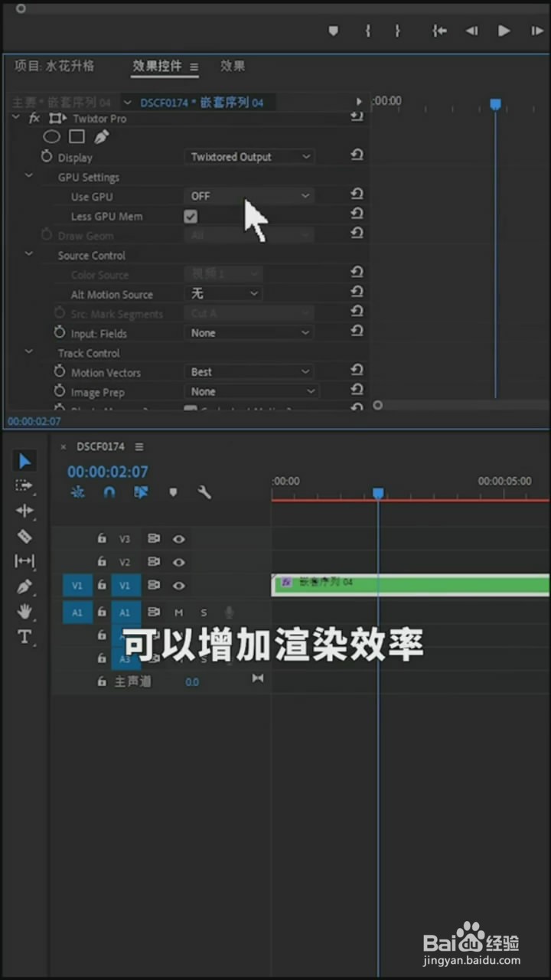Toggle Linked Selection in timeline

(x=141, y=492)
